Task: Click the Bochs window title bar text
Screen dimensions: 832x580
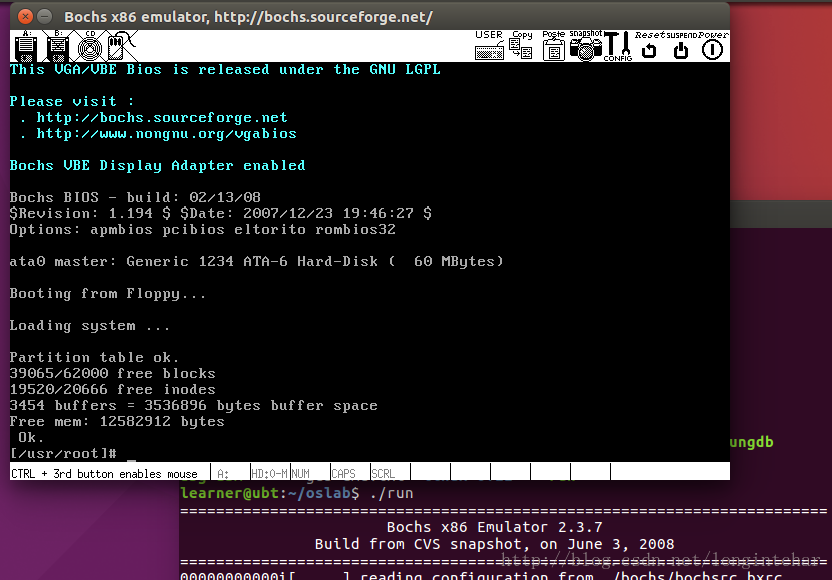Action: pyautogui.click(x=248, y=17)
